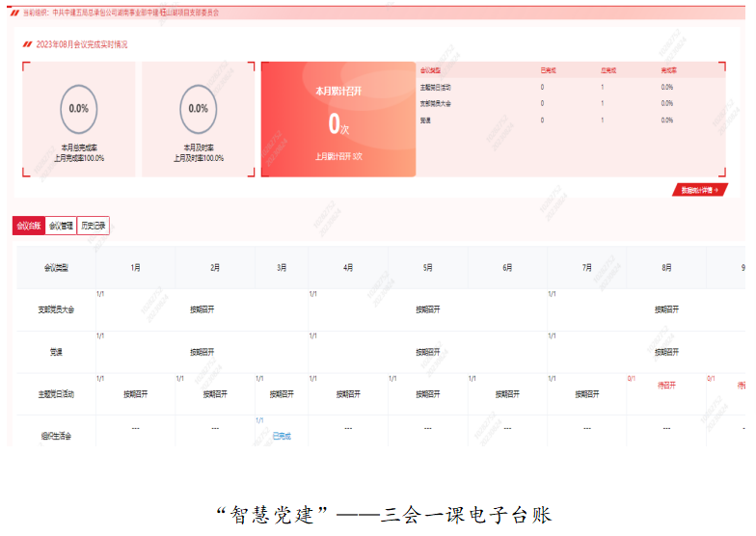
Task: Open 主题党日活动 6月 按期召开 entry
Action: coord(507,394)
